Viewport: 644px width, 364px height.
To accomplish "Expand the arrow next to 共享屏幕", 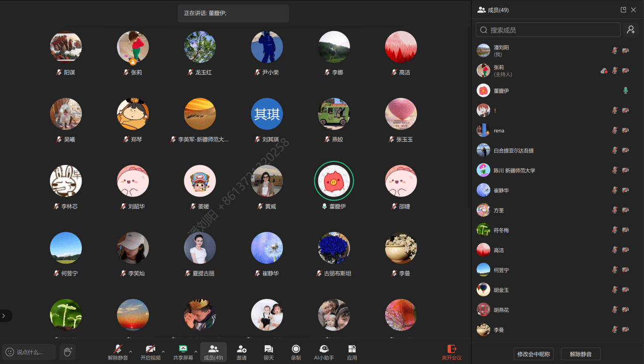I will coord(196,351).
